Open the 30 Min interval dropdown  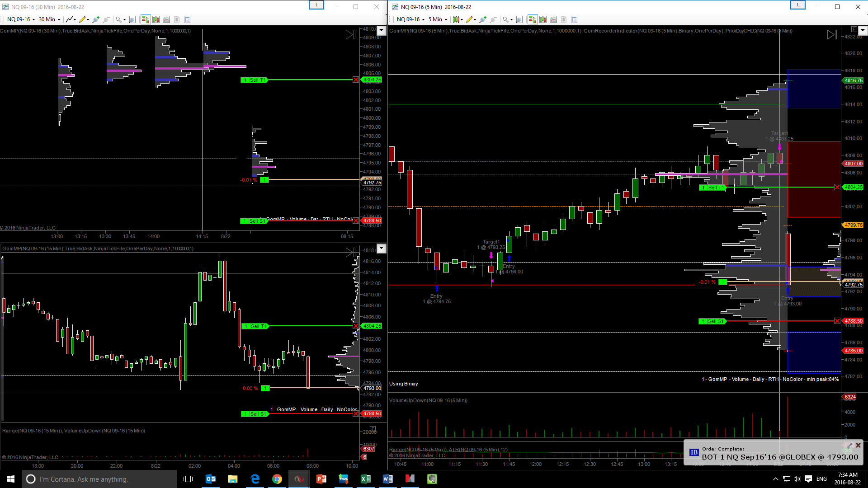coord(49,19)
